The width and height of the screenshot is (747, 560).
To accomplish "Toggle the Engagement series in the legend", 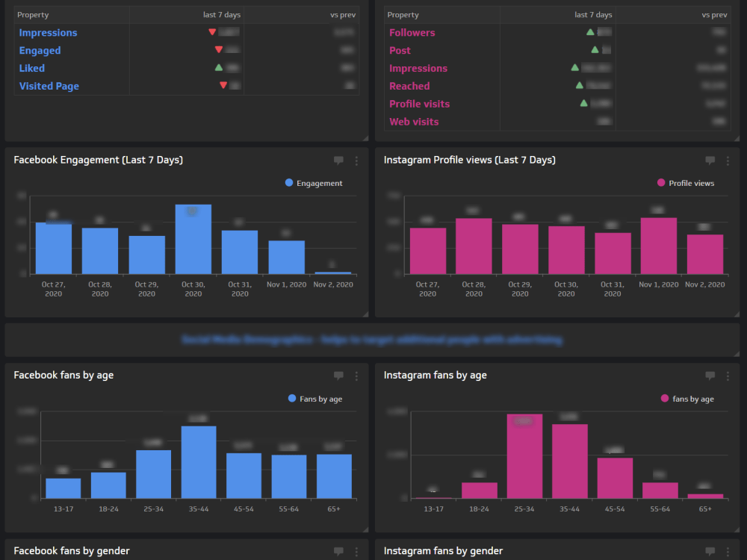I will point(316,183).
